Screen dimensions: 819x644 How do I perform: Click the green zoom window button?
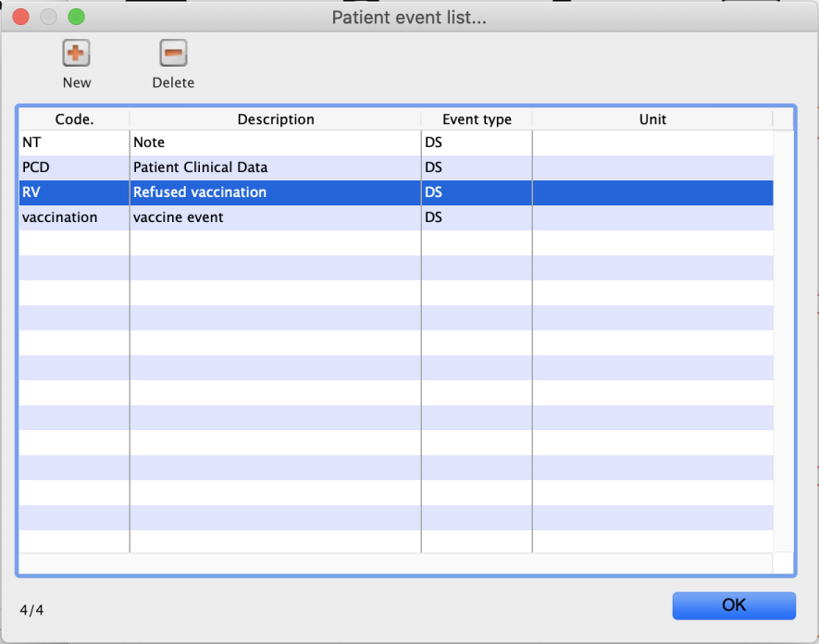[x=76, y=17]
